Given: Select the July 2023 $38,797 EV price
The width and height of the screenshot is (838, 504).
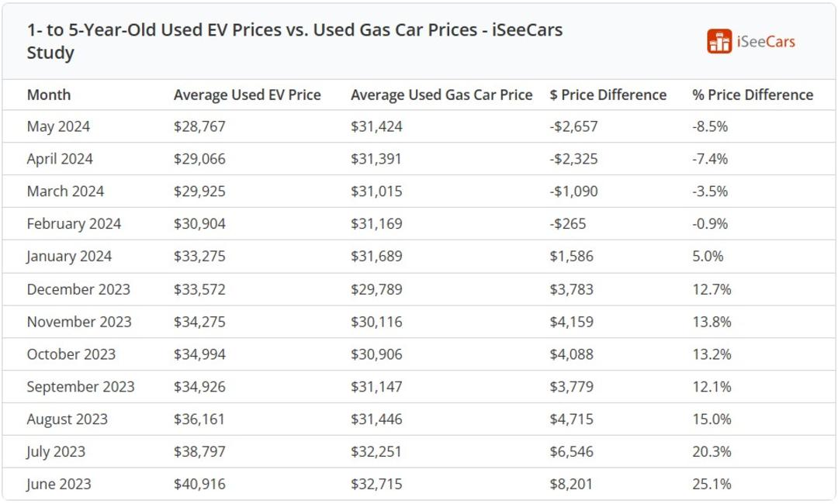Looking at the screenshot, I should (x=199, y=452).
